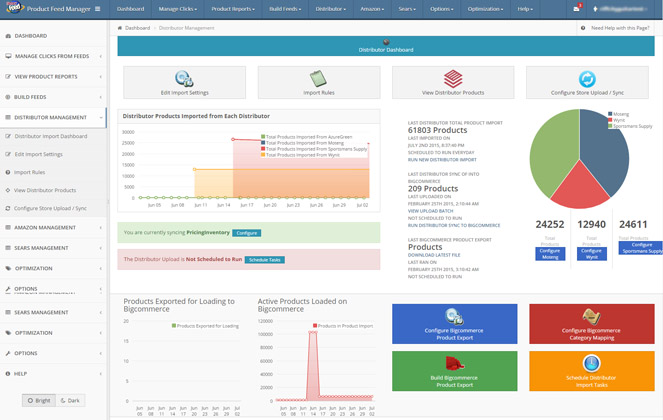Open the Help top menu
This screenshot has width=663, height=420.
[x=525, y=9]
